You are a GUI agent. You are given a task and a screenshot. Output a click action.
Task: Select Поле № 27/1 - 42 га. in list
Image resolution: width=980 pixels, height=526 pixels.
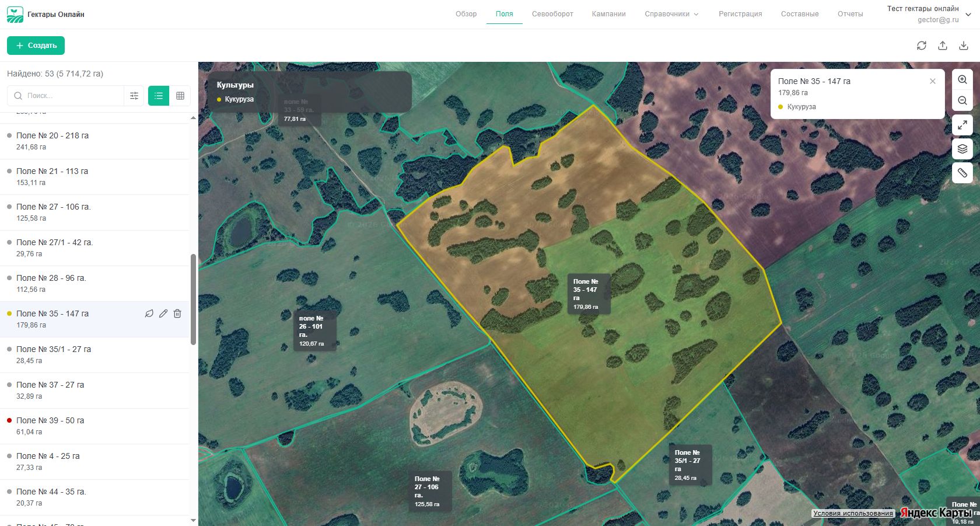[94, 248]
